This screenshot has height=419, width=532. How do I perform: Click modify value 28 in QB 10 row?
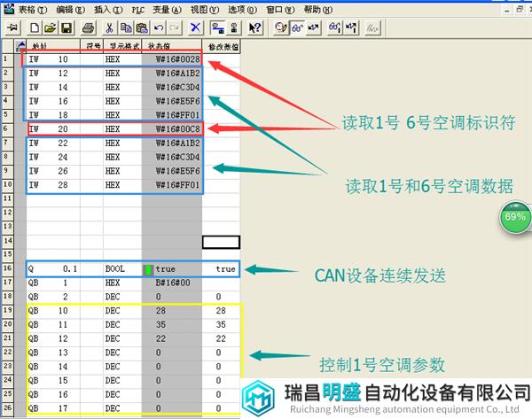(x=221, y=311)
